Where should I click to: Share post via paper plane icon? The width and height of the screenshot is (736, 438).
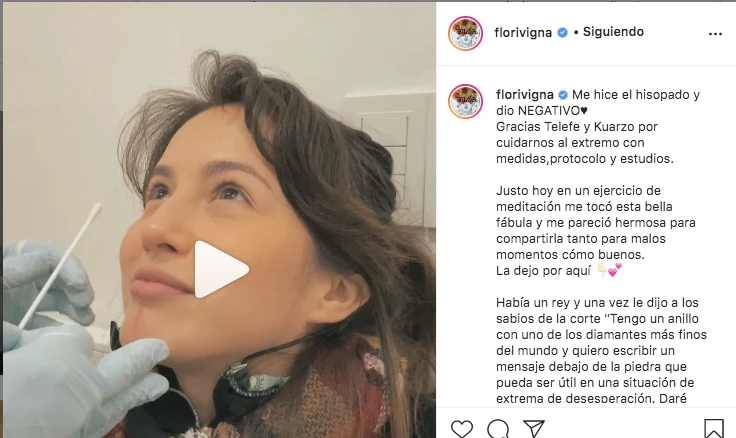pos(534,429)
